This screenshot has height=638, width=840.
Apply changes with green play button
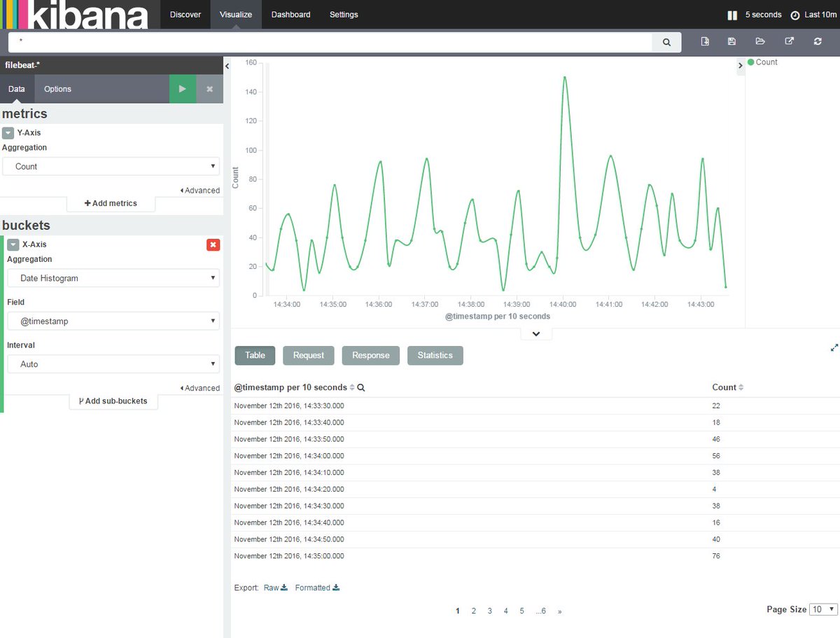[183, 89]
